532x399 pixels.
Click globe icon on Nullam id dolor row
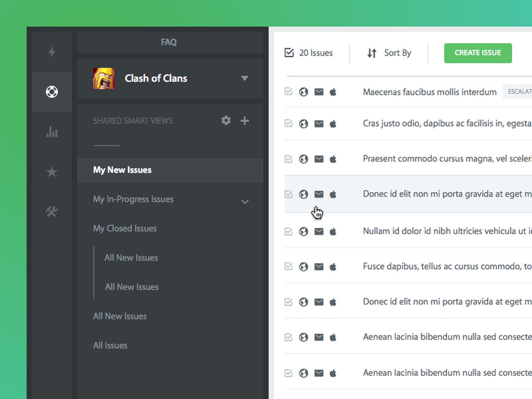pyautogui.click(x=304, y=231)
